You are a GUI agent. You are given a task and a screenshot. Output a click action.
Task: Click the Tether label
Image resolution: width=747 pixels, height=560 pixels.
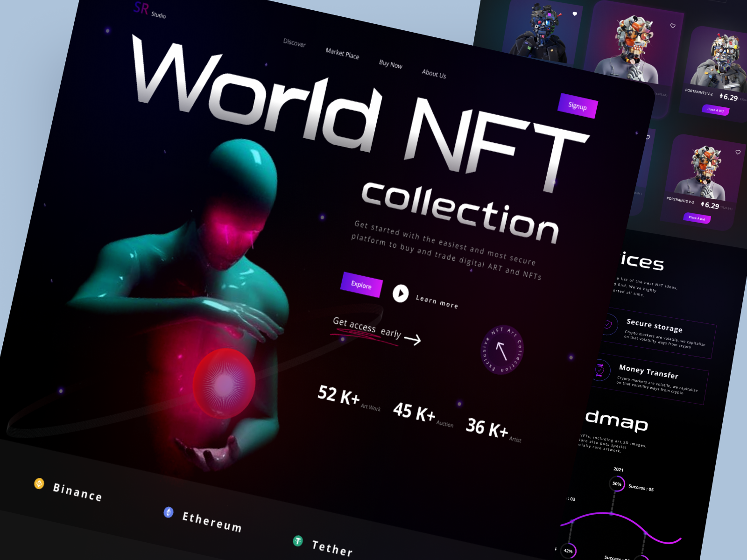tap(332, 548)
